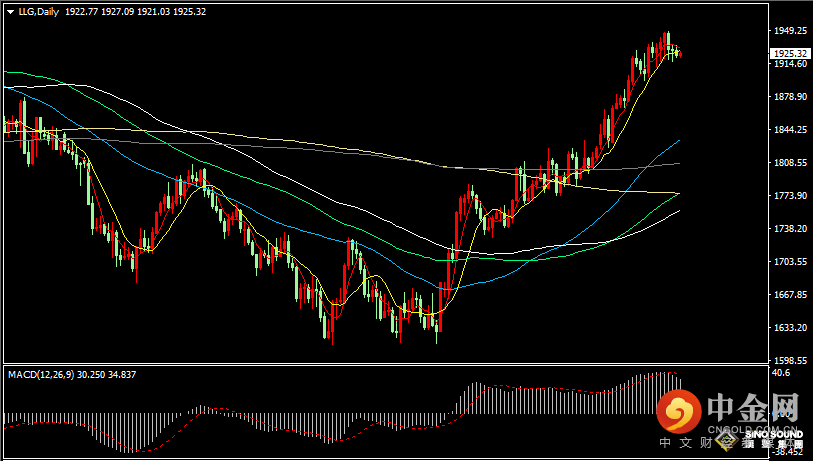Click the 1878.90 price axis label
Screen dimensions: 813x461
pyautogui.click(x=790, y=97)
